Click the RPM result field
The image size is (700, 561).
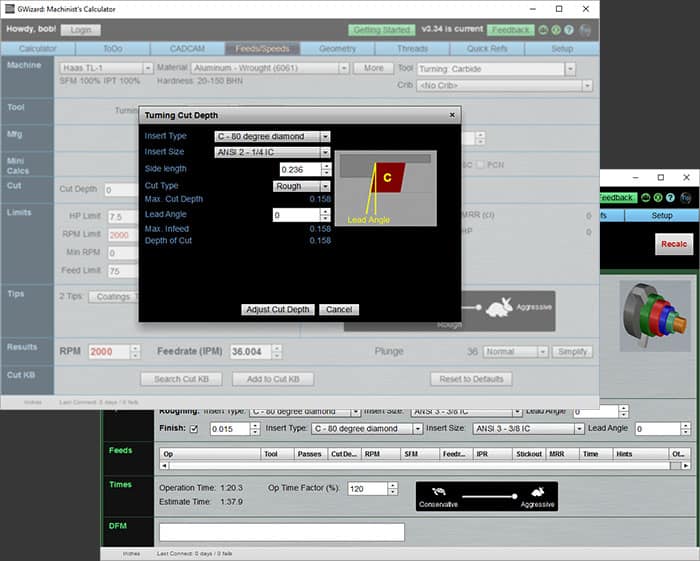point(109,352)
